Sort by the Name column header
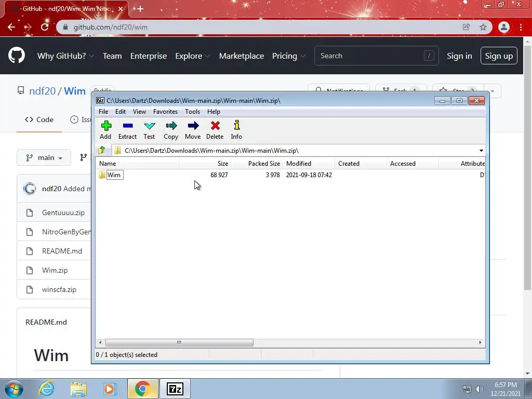The height and width of the screenshot is (399, 532). coord(137,164)
